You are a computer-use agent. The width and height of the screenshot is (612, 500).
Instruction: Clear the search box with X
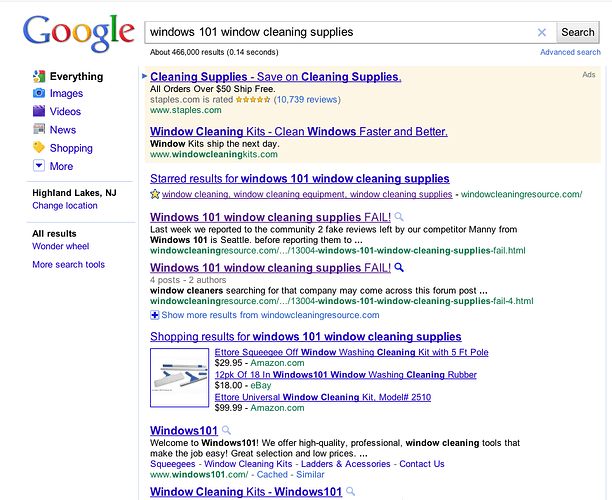tap(542, 32)
